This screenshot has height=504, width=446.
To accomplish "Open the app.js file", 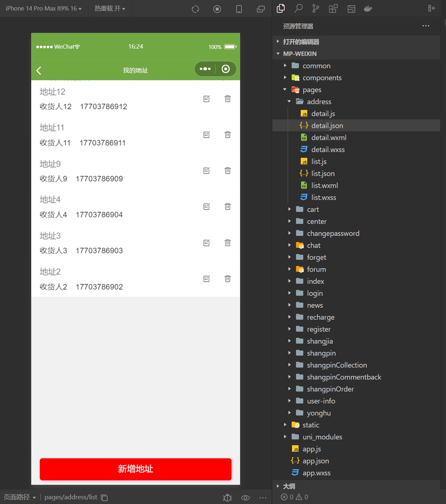I will coord(356,449).
